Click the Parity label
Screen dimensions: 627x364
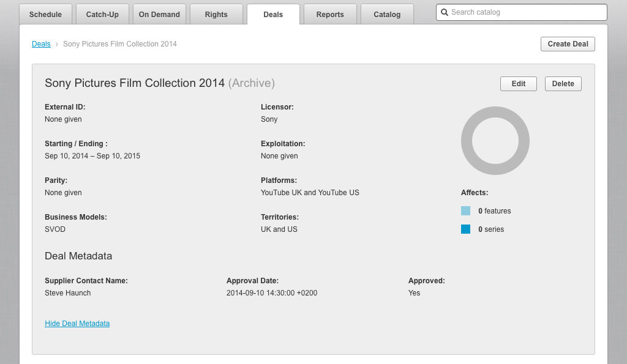coord(56,180)
